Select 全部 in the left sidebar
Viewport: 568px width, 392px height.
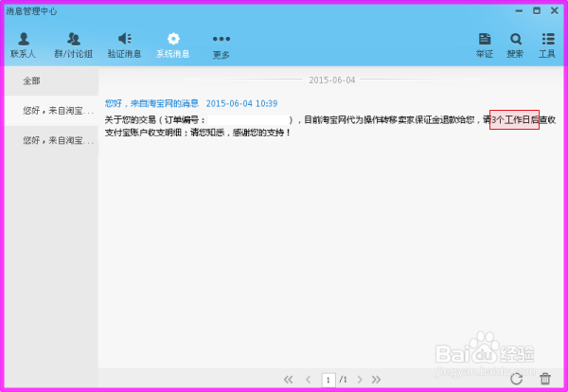tap(51, 80)
